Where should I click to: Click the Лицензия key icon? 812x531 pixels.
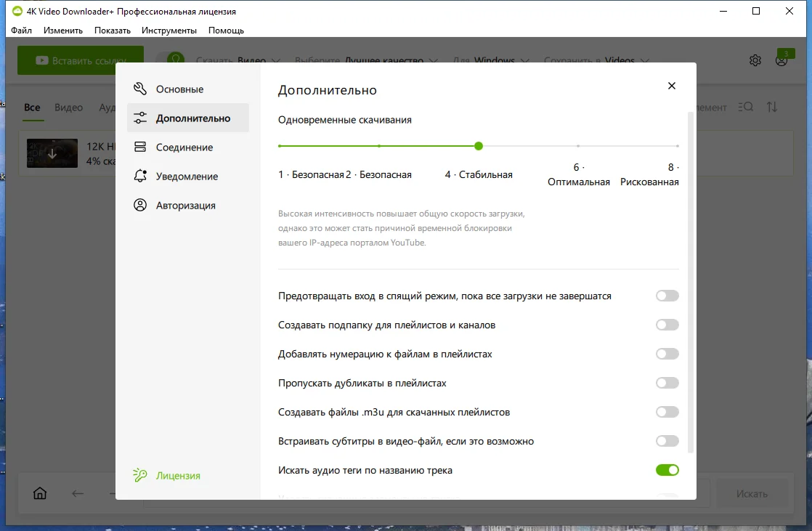pyautogui.click(x=140, y=475)
